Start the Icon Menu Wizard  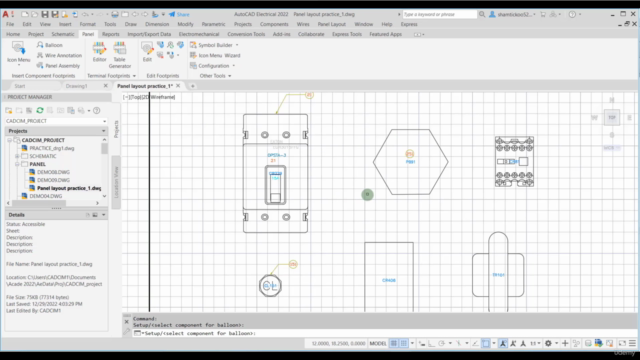tap(215, 55)
